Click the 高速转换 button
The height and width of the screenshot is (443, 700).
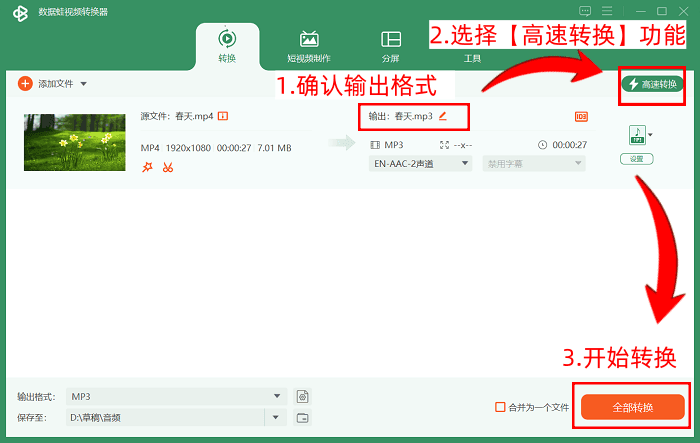point(653,84)
